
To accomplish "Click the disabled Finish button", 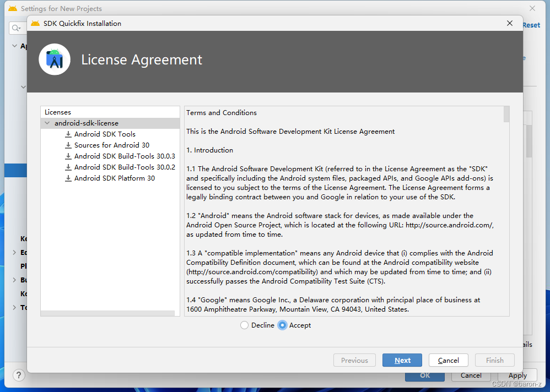I will pos(494,360).
